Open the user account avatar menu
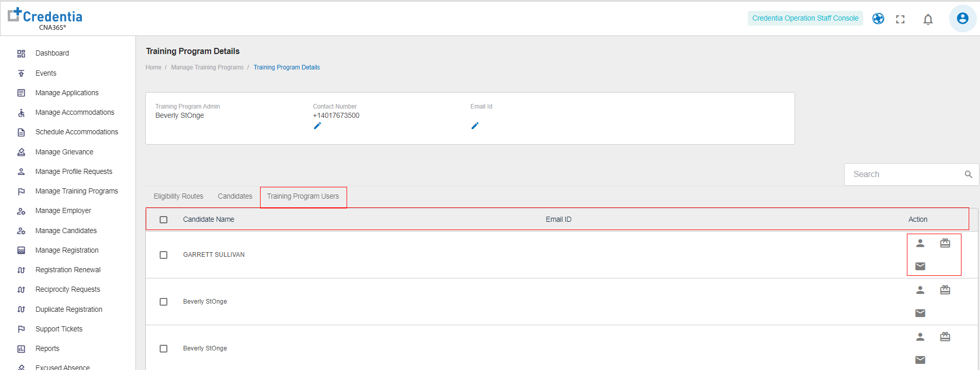The width and height of the screenshot is (980, 370). (x=962, y=19)
